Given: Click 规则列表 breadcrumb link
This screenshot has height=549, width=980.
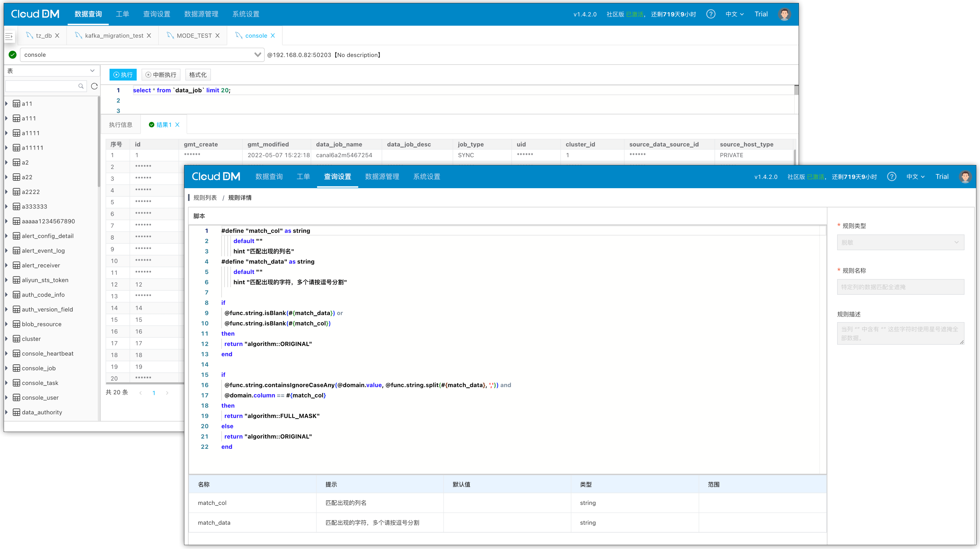Looking at the screenshot, I should (205, 198).
